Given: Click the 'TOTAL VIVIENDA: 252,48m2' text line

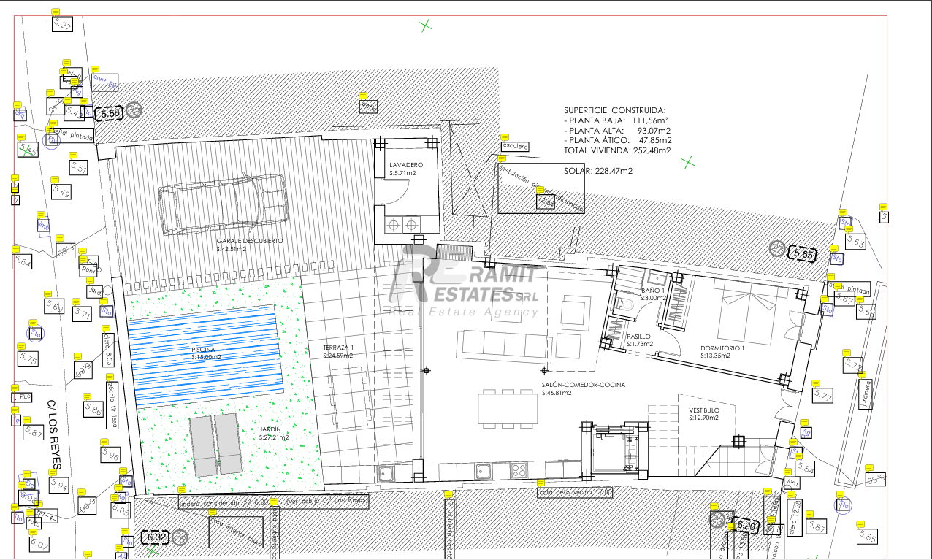Looking at the screenshot, I should coord(617,150).
